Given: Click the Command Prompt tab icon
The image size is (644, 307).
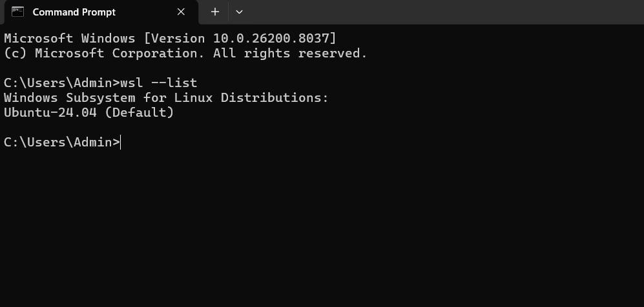Looking at the screenshot, I should [18, 12].
